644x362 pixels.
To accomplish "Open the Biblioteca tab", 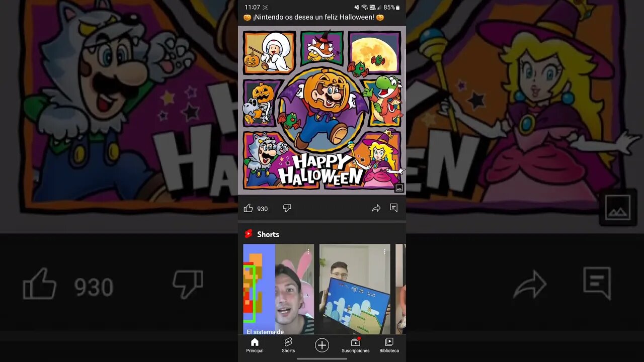I will (389, 345).
